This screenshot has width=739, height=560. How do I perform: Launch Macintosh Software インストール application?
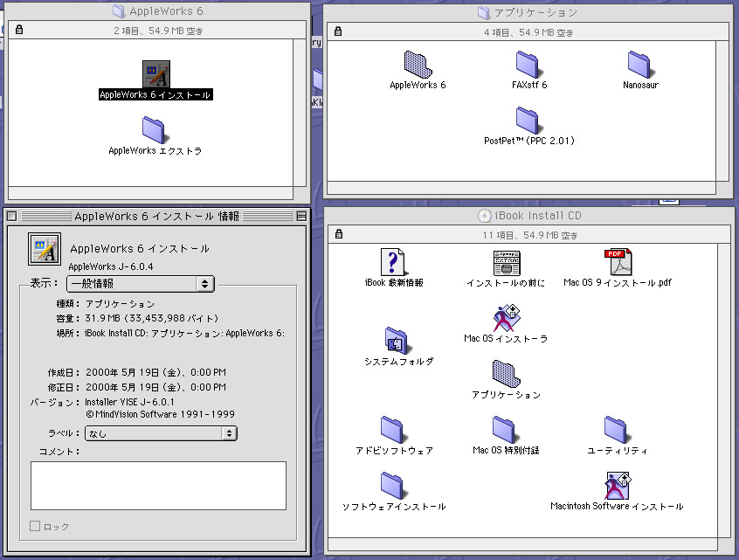pos(618,486)
